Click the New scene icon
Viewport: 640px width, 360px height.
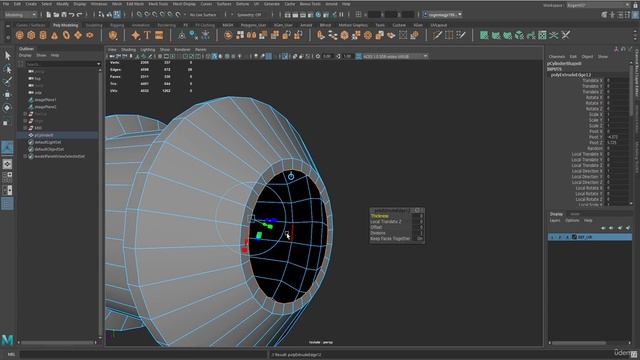point(49,15)
